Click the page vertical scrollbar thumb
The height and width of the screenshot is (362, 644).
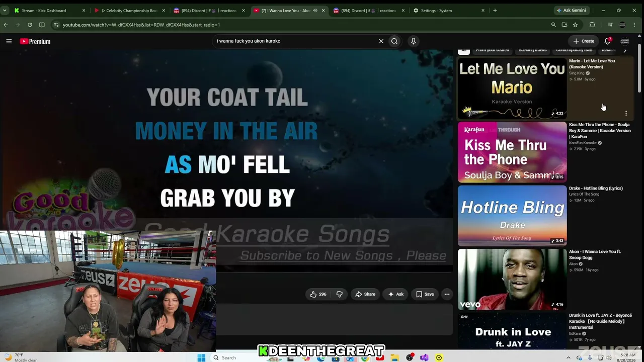[x=639, y=68]
